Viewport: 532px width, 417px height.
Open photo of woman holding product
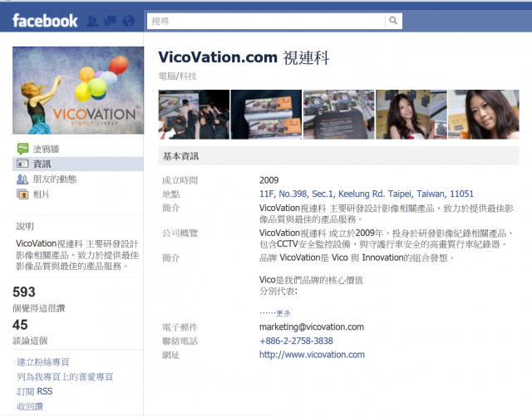[411, 115]
